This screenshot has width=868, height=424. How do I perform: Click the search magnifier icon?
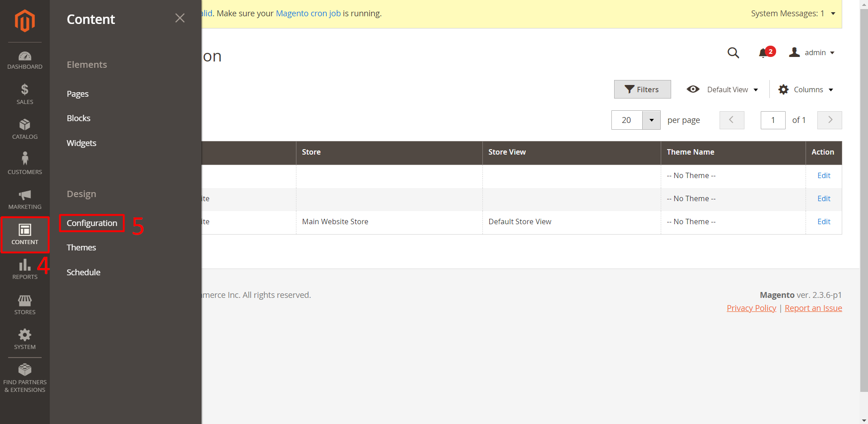tap(733, 53)
